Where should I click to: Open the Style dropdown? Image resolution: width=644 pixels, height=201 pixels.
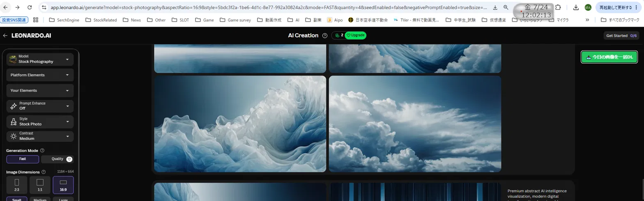(x=40, y=121)
